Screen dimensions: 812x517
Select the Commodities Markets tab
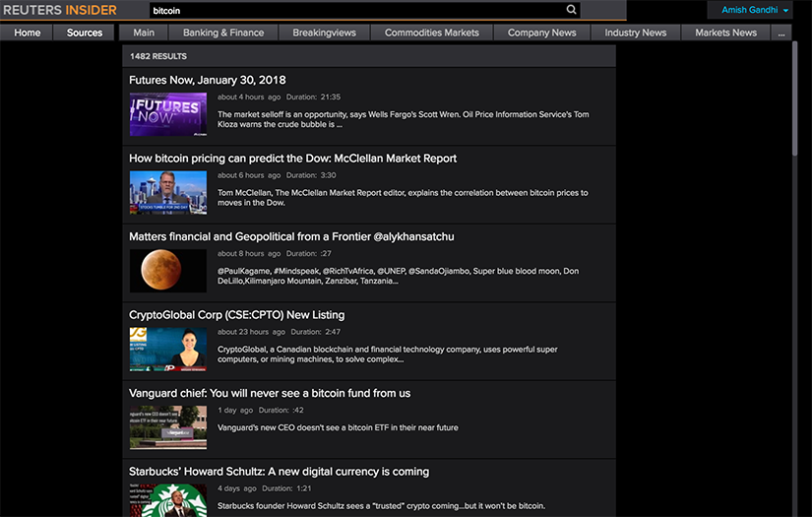point(431,32)
